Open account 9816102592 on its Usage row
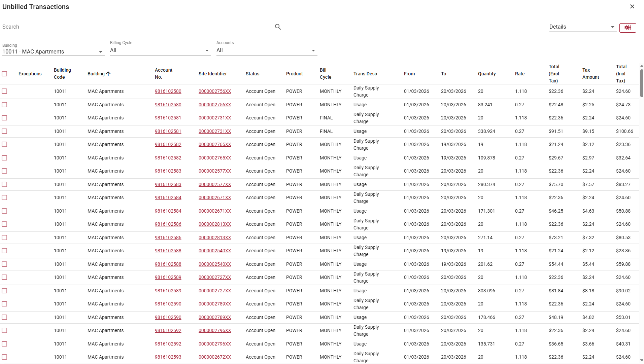644x364 pixels. [x=168, y=344]
